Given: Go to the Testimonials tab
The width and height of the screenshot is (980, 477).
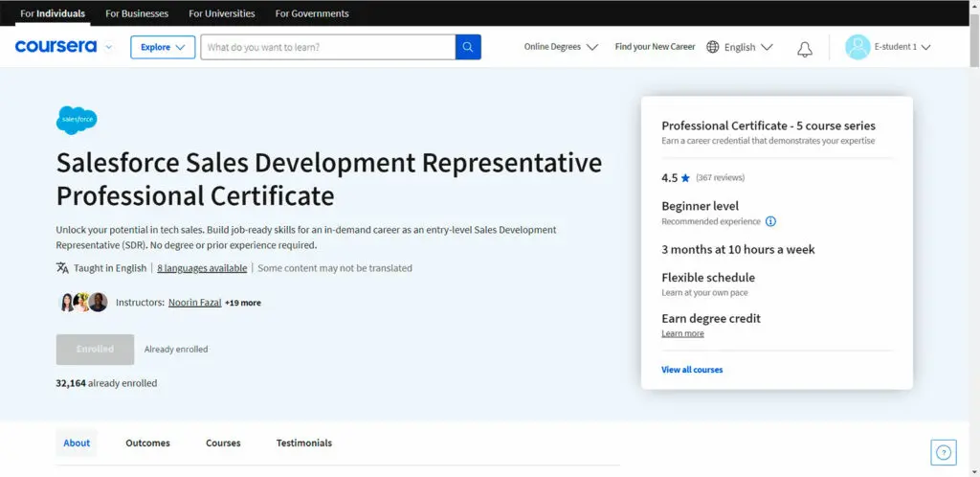Looking at the screenshot, I should [304, 443].
